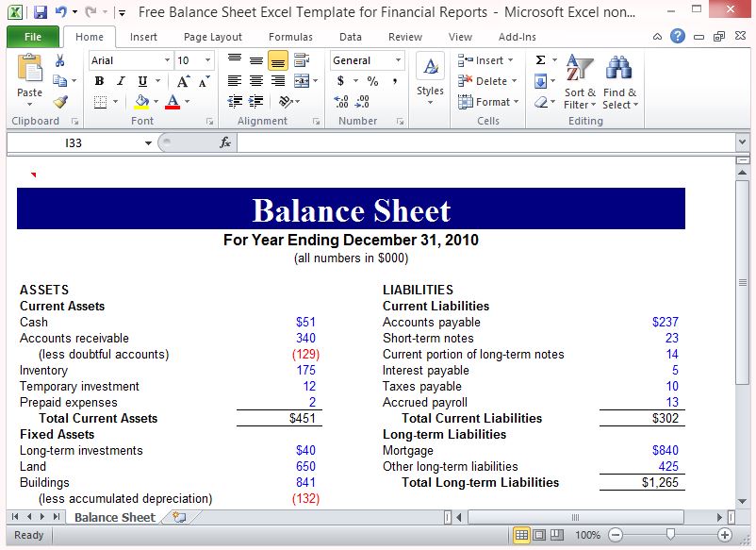Open the General number format dropdown
The height and width of the screenshot is (550, 756).
pos(398,60)
